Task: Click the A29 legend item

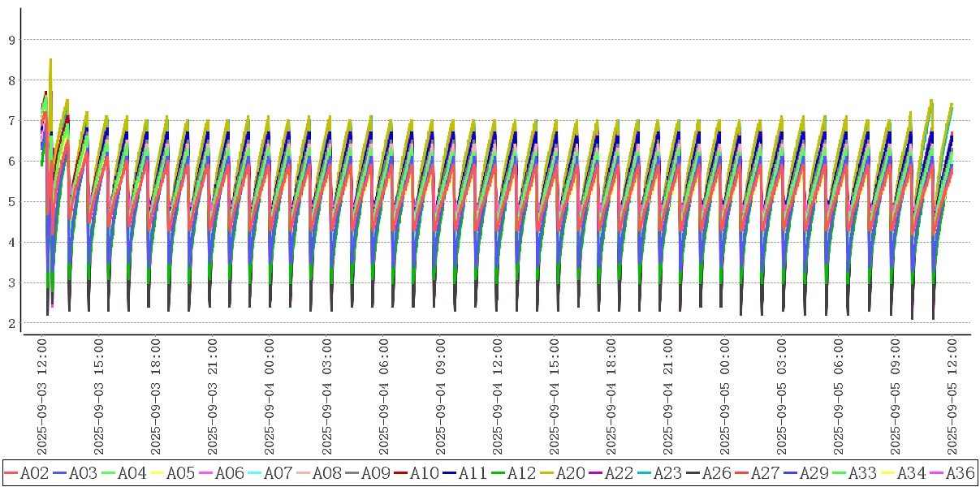Action: click(805, 472)
